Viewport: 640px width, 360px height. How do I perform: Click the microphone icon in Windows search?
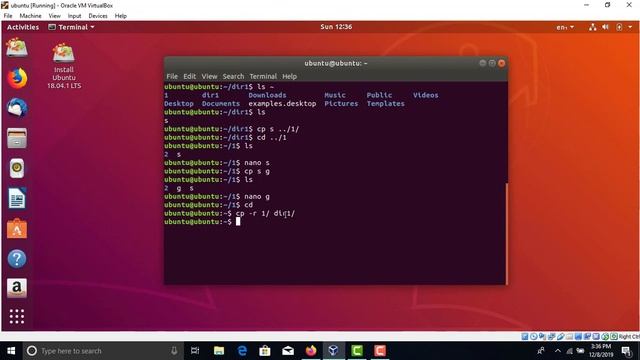[174, 351]
